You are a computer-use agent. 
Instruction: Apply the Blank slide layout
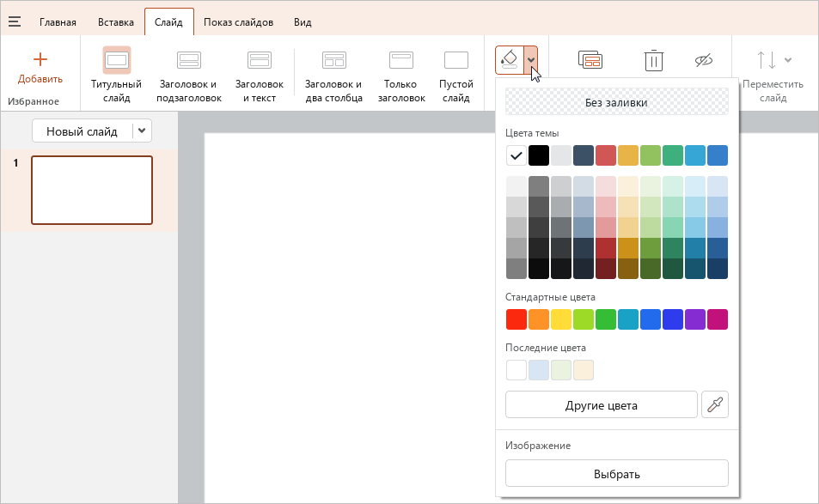(456, 60)
